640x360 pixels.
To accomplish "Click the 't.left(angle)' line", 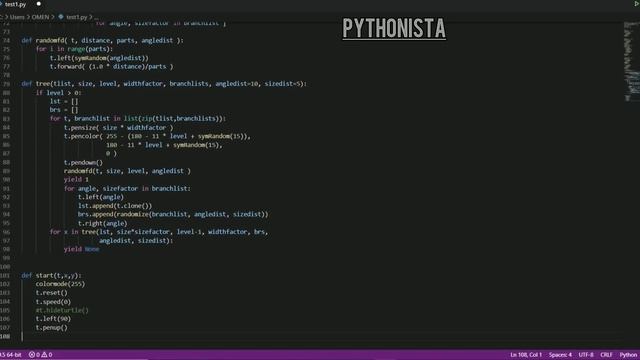I will coord(101,197).
